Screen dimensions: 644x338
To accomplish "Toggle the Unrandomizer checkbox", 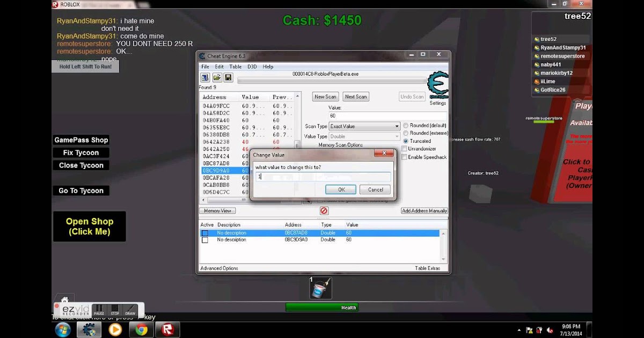I will click(x=405, y=149).
